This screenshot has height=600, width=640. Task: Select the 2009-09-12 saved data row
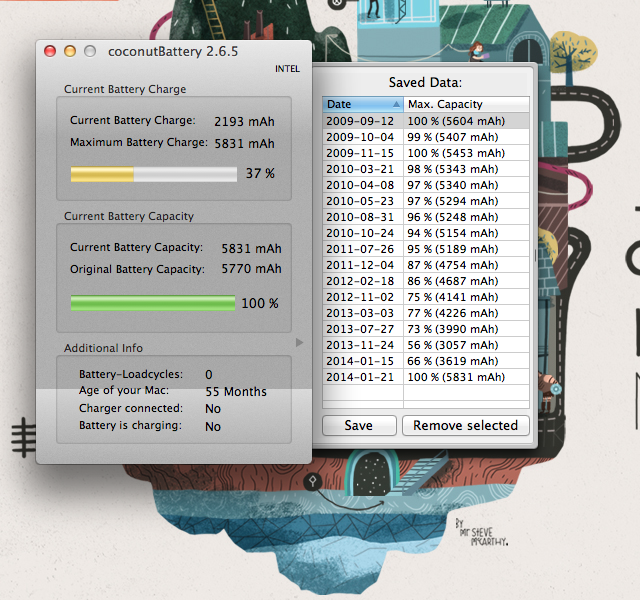pyautogui.click(x=426, y=121)
